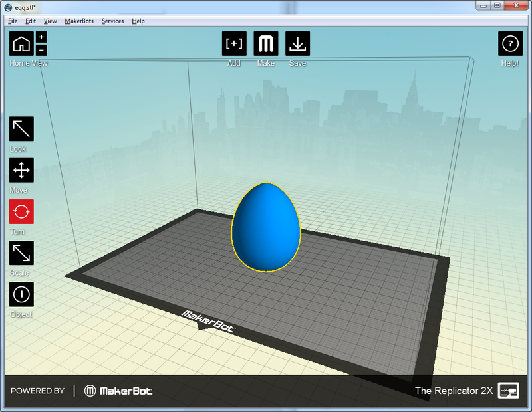Select the Move tool

(x=21, y=170)
